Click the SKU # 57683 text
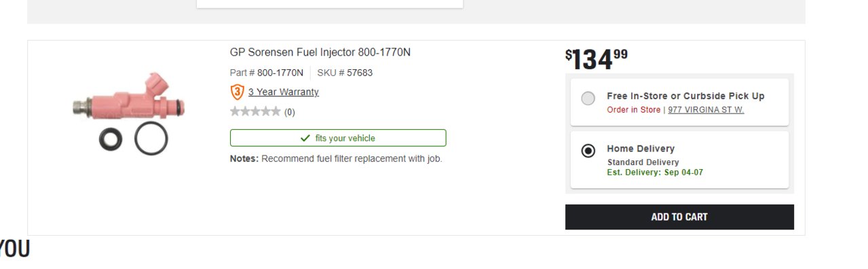 pos(345,73)
